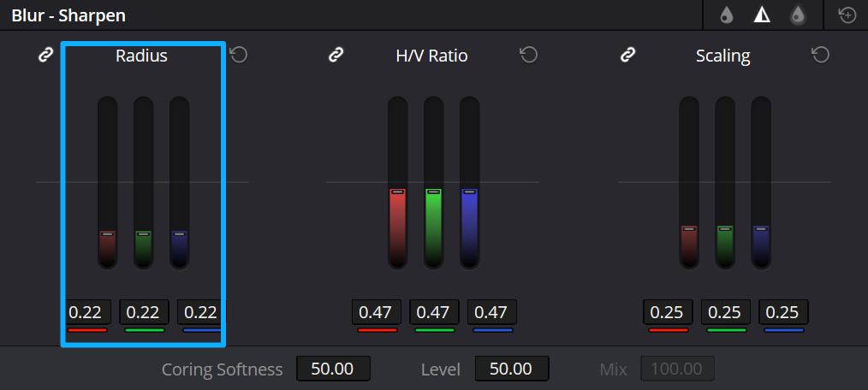Click the Blur - Sharpen panel title
The image size is (868, 390).
click(68, 15)
